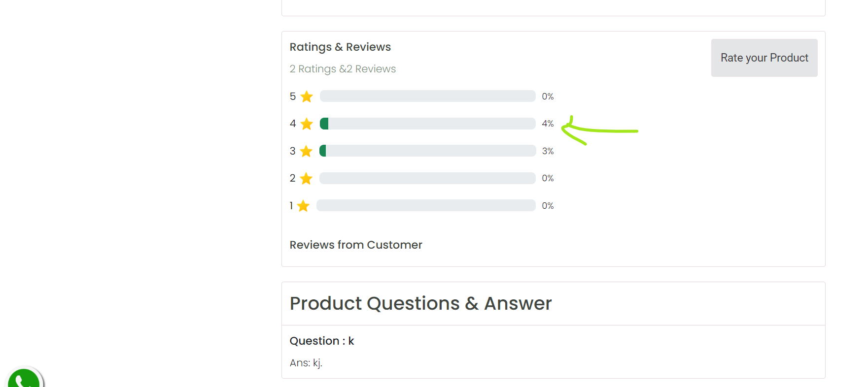Click the 1-star rating star icon
This screenshot has height=387, width=868.
303,206
